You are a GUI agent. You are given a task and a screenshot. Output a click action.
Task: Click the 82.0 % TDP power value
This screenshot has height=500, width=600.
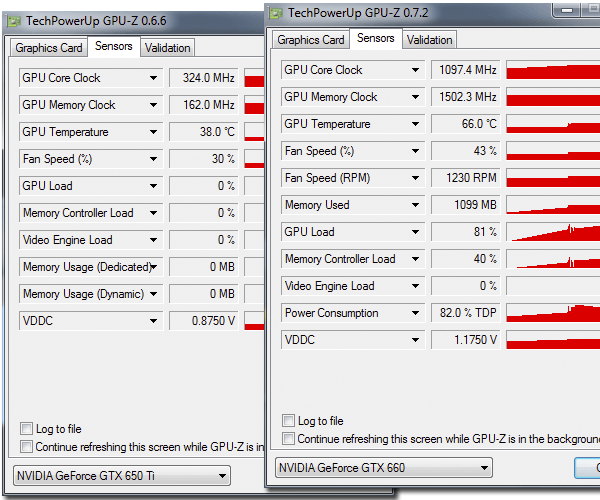tap(466, 313)
